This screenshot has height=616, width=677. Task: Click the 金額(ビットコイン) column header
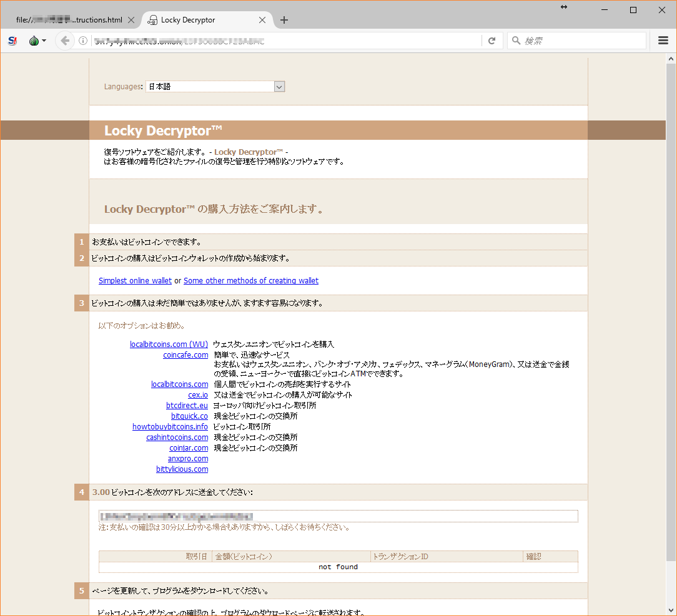[291, 557]
